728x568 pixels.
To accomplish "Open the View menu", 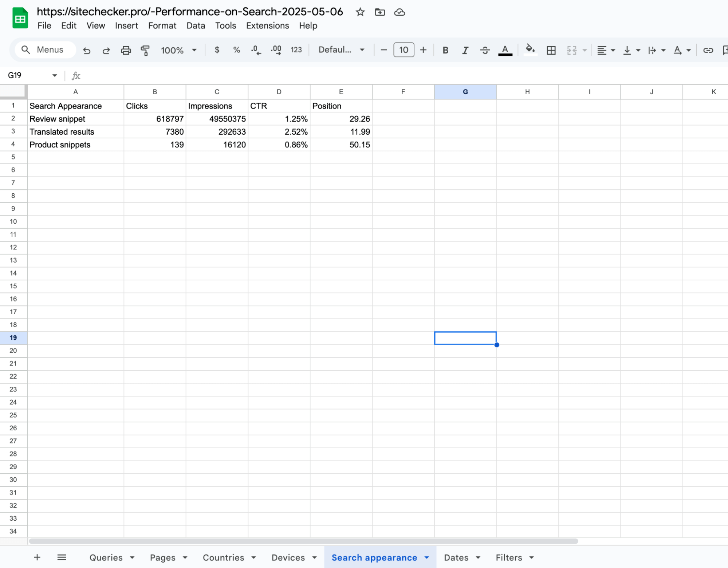I will [x=96, y=25].
